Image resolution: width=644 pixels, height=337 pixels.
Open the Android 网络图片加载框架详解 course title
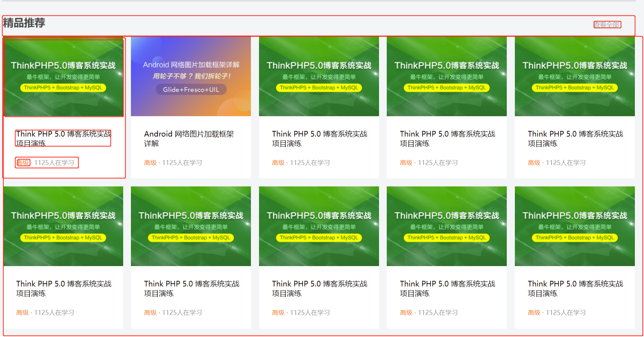(x=190, y=138)
